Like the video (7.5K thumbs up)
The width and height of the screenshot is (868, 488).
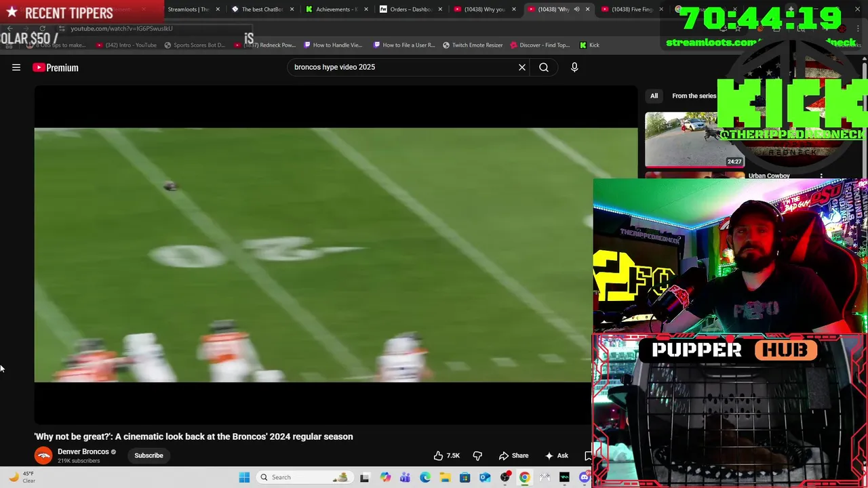coord(446,455)
